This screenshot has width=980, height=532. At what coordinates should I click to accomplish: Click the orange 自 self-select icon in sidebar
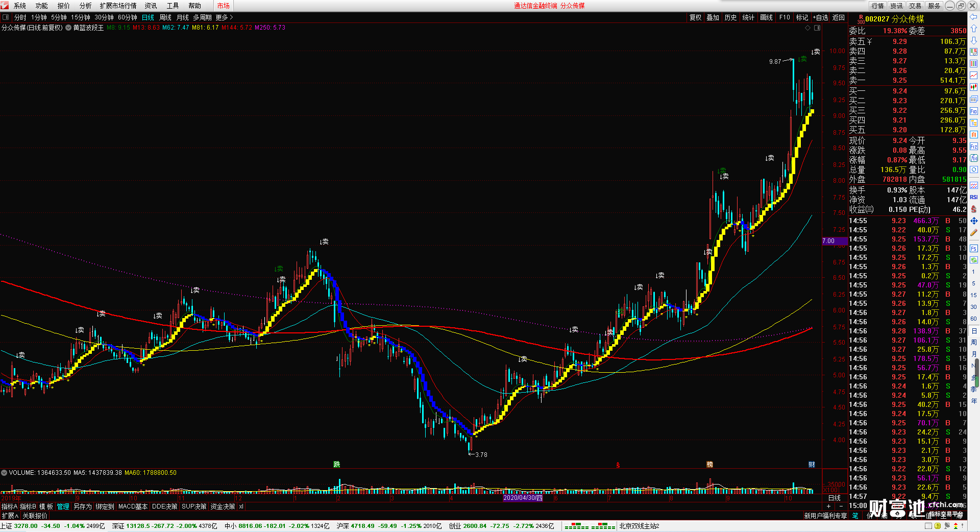[x=974, y=135]
